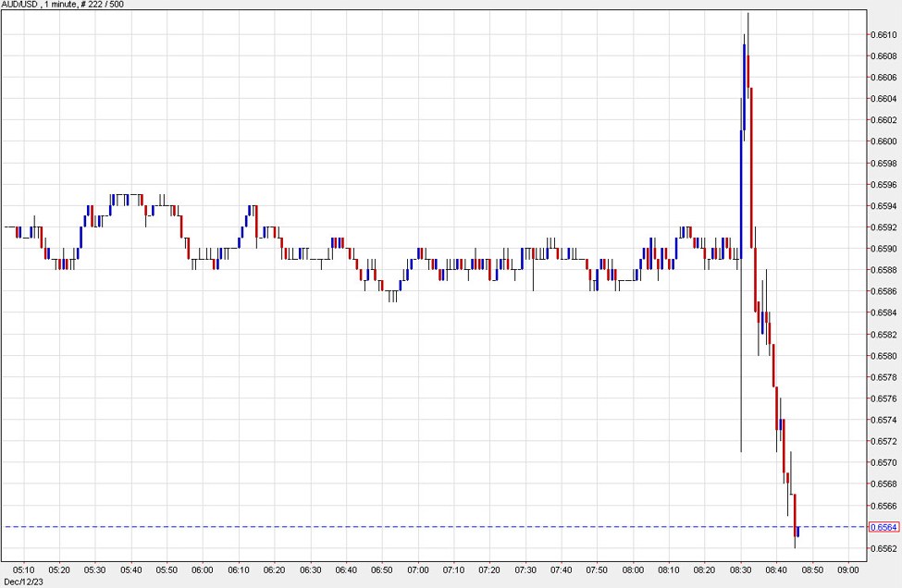Image resolution: width=902 pixels, height=588 pixels.
Task: Select the 08:30 time axis label
Action: click(741, 570)
